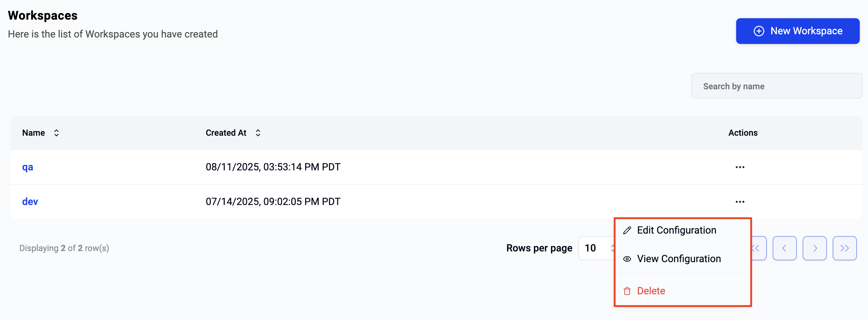Open the dev workspace link

[30, 202]
